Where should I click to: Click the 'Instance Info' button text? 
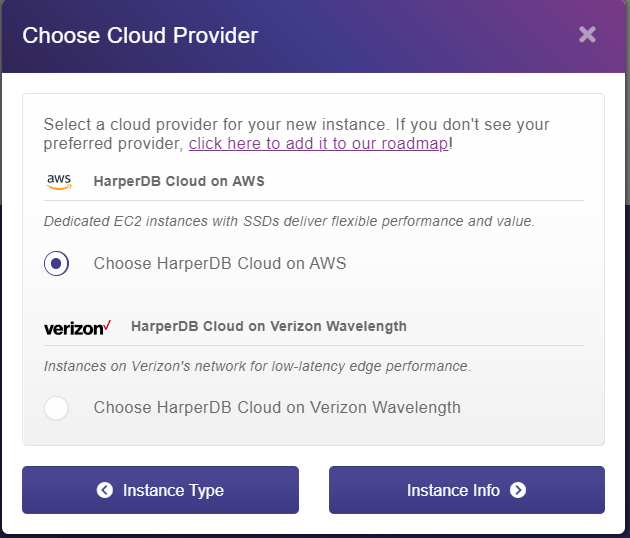(452, 490)
